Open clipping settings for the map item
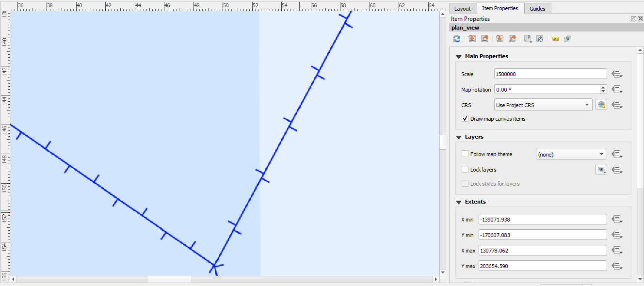 [x=567, y=39]
